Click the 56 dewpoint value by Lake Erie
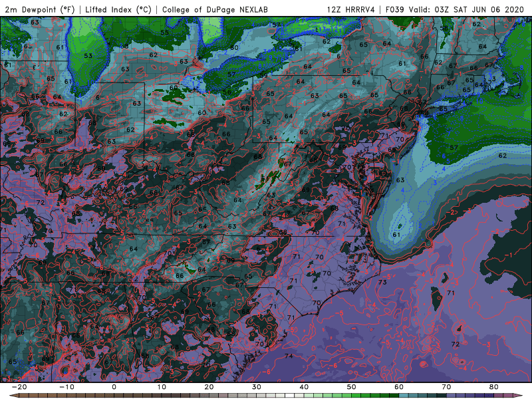 [x=227, y=92]
